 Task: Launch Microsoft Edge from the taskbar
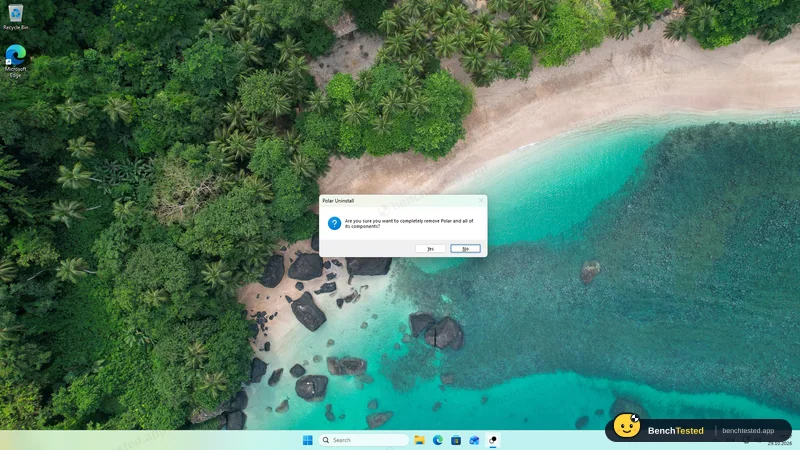438,440
